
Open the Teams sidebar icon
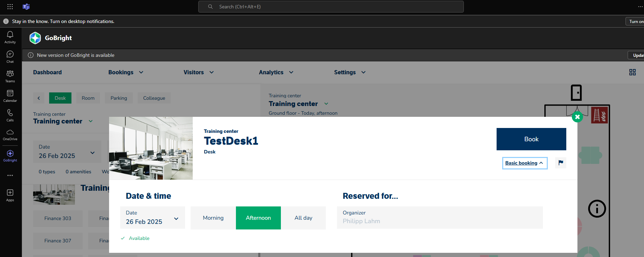10,76
